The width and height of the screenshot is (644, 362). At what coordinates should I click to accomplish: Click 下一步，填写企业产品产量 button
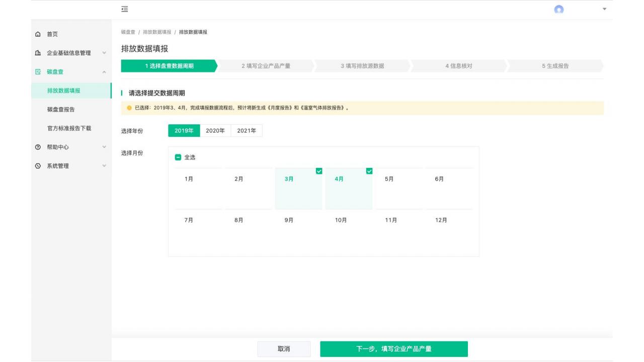[393, 349]
